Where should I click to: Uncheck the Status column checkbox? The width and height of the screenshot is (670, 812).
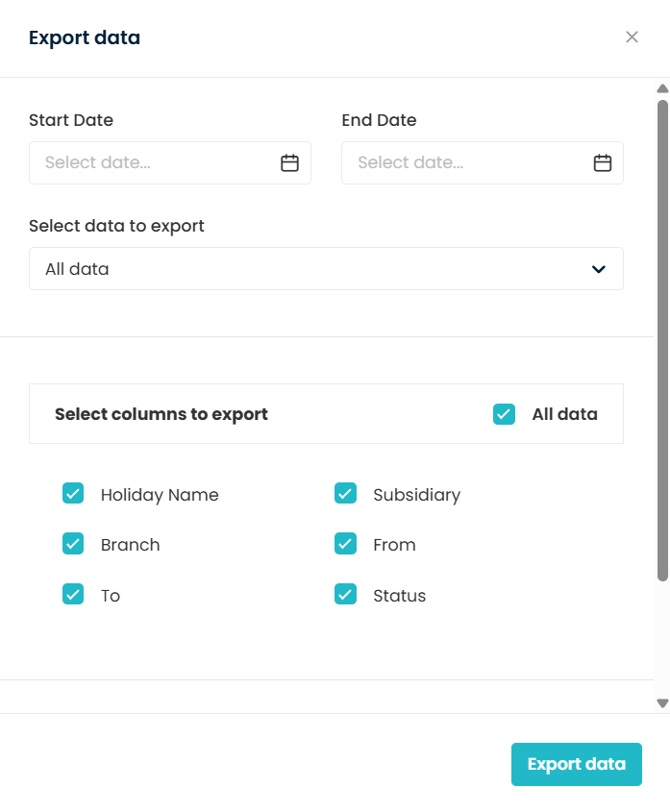click(346, 595)
